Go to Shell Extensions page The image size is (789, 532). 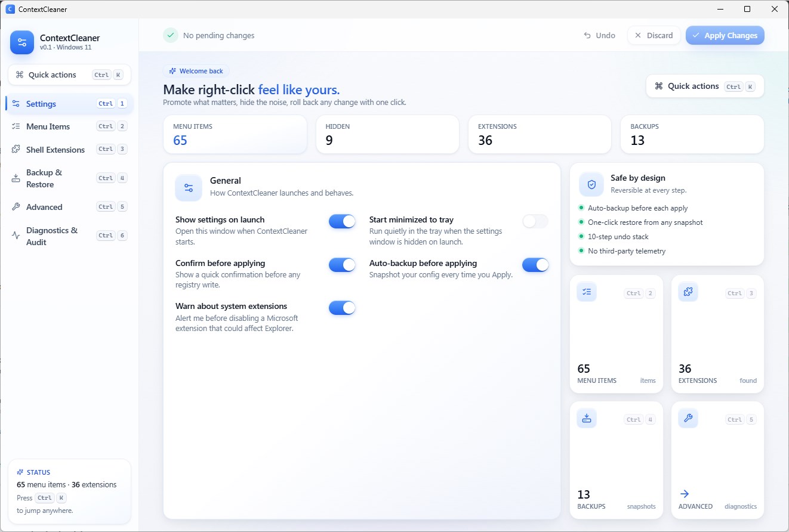70,150
